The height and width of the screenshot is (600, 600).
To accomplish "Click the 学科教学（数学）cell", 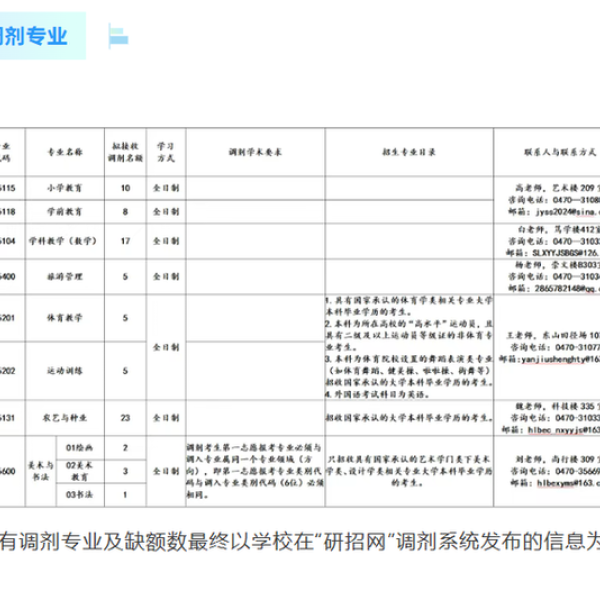I will [x=63, y=241].
